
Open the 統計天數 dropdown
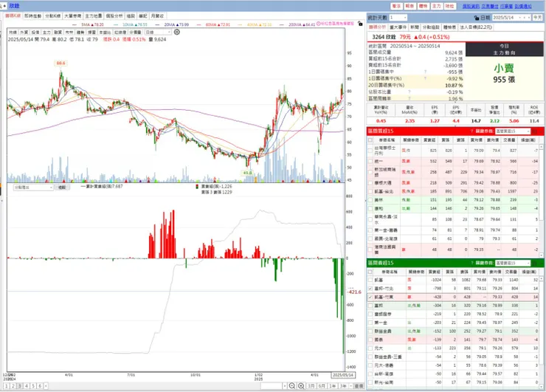coord(398,18)
